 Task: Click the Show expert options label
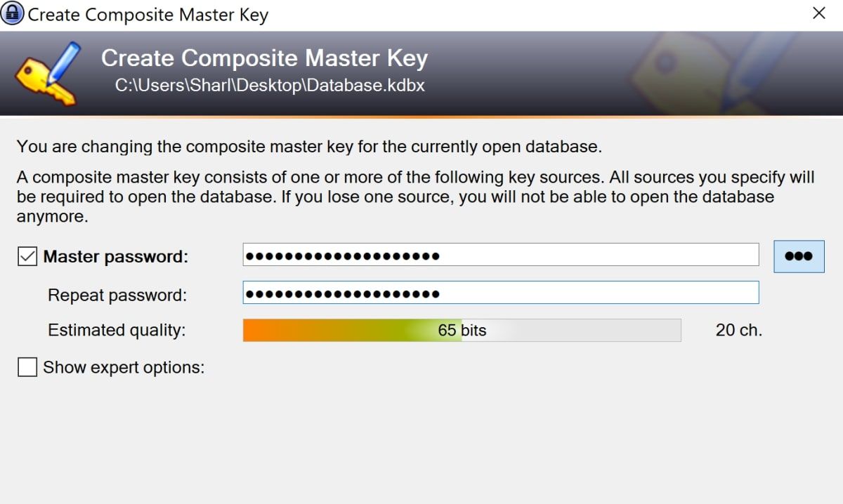[x=124, y=367]
